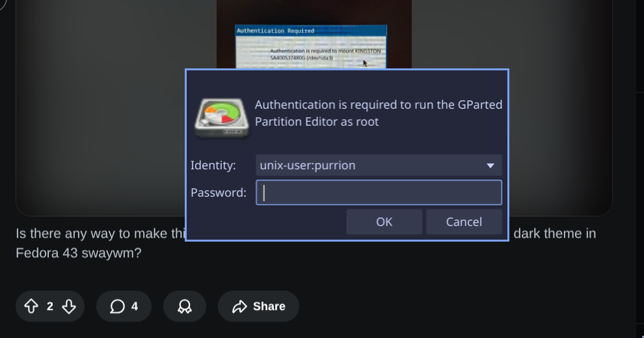Open the 4 comments on post
Image resolution: width=644 pixels, height=338 pixels.
click(x=124, y=306)
